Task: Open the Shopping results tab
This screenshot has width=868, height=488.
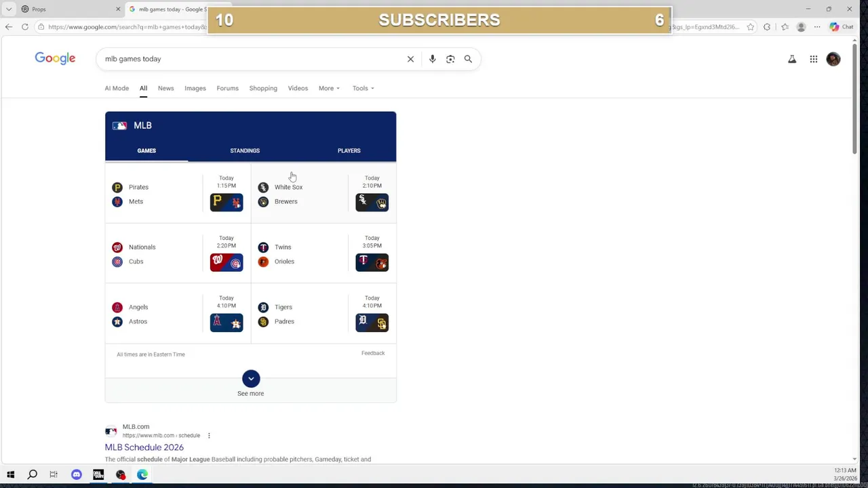Action: (x=263, y=88)
